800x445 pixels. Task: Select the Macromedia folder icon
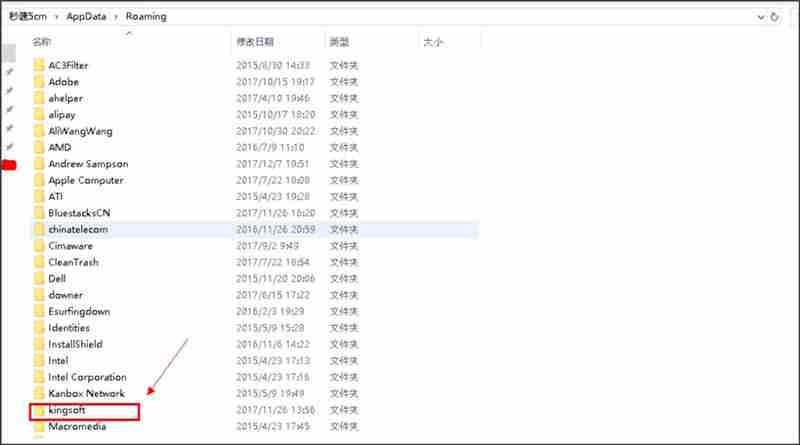(x=39, y=426)
